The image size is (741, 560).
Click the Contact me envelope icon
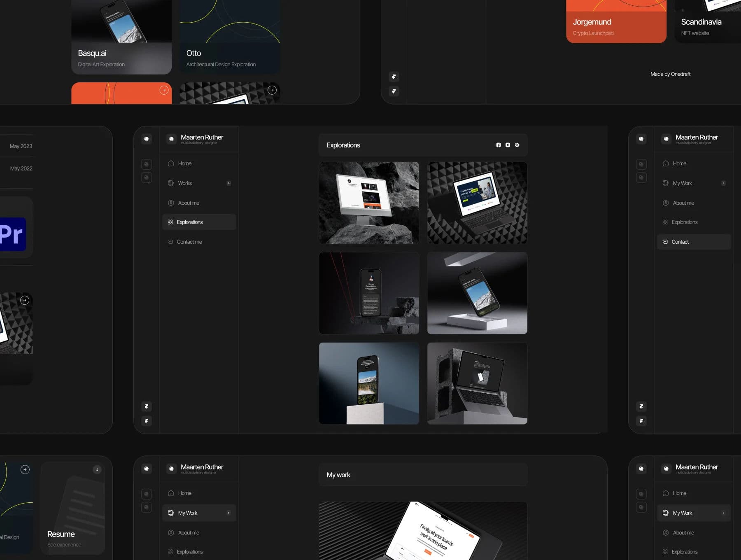click(170, 242)
